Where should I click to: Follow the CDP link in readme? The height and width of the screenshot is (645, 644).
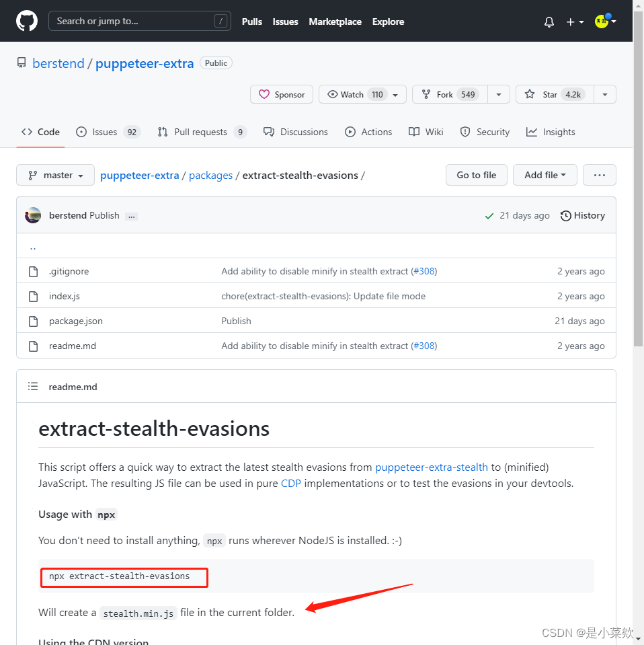pos(291,484)
